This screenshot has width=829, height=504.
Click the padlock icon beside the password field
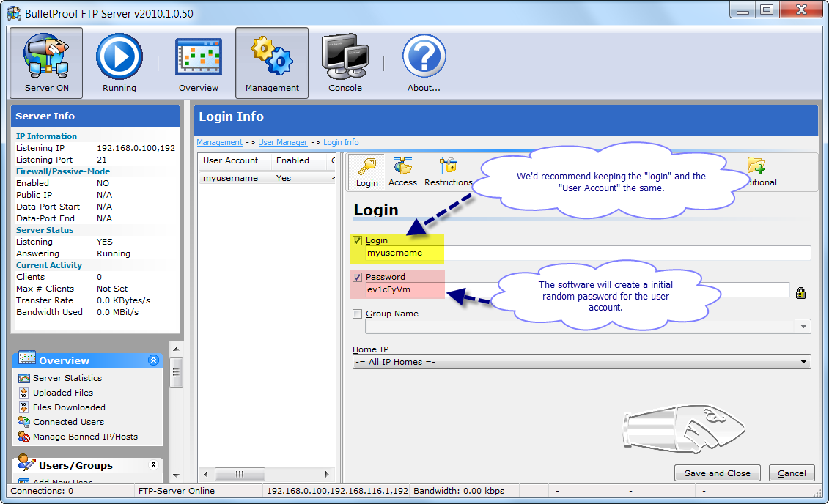[800, 293]
